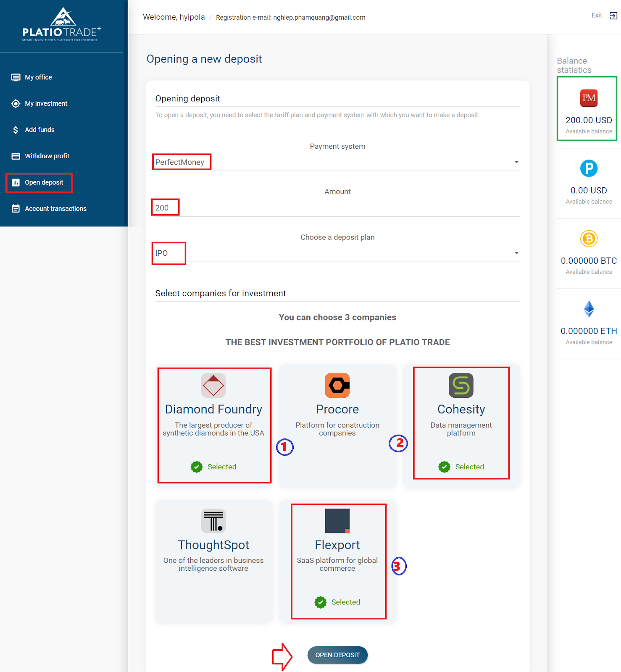
Task: Click the Diamond Foundry company logo
Action: (213, 385)
